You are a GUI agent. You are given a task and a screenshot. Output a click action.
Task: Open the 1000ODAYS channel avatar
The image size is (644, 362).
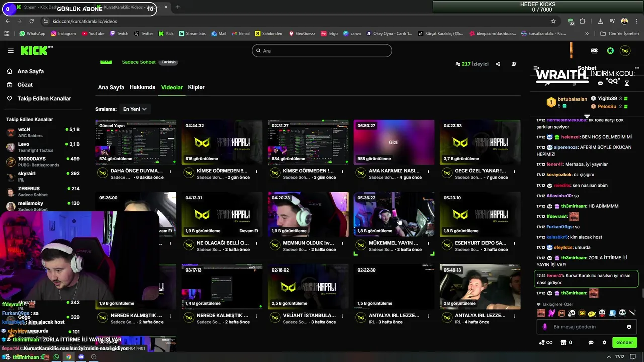[x=11, y=162]
